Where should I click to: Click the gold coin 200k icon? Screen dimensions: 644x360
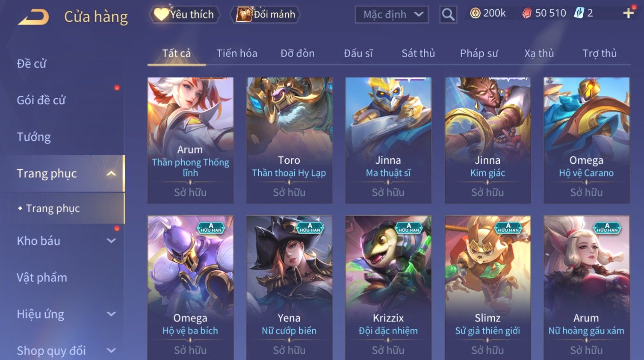[475, 13]
